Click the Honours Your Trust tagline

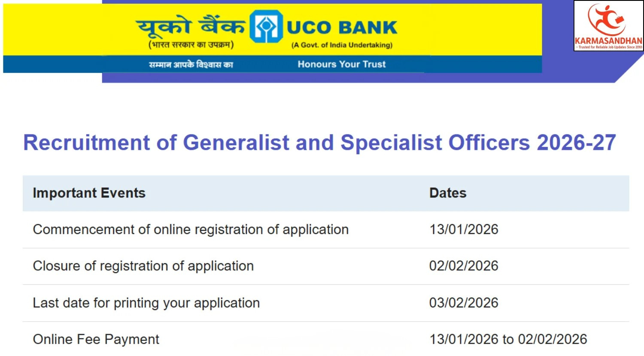342,64
